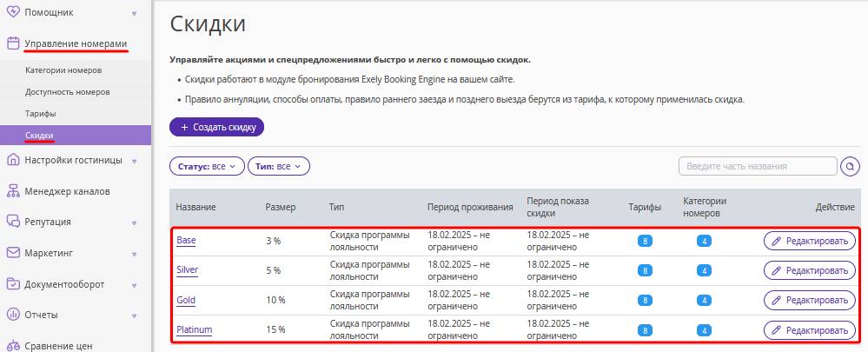
Task: Click the 3 % value in Base row
Action: pyautogui.click(x=274, y=241)
